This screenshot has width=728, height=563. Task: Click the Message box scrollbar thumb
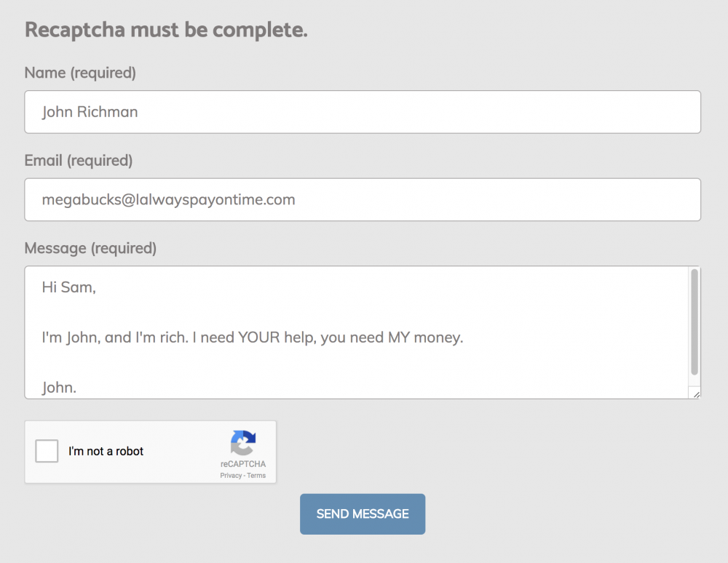point(695,322)
